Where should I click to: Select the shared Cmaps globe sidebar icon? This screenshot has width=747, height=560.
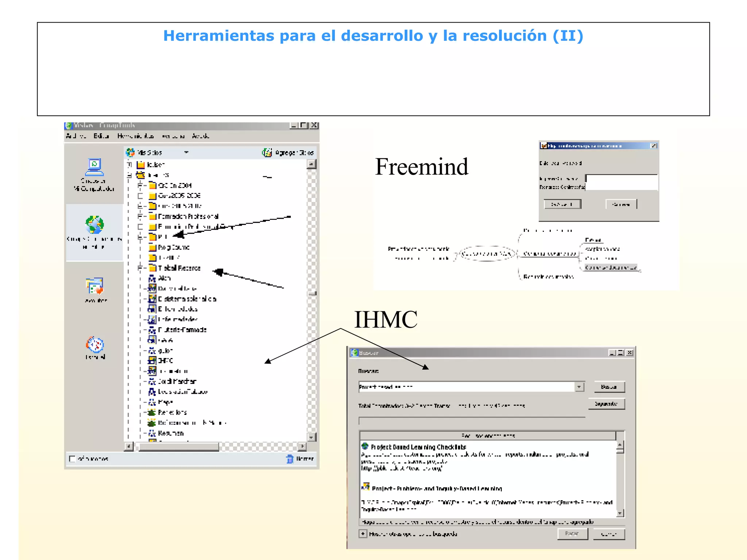(x=94, y=224)
